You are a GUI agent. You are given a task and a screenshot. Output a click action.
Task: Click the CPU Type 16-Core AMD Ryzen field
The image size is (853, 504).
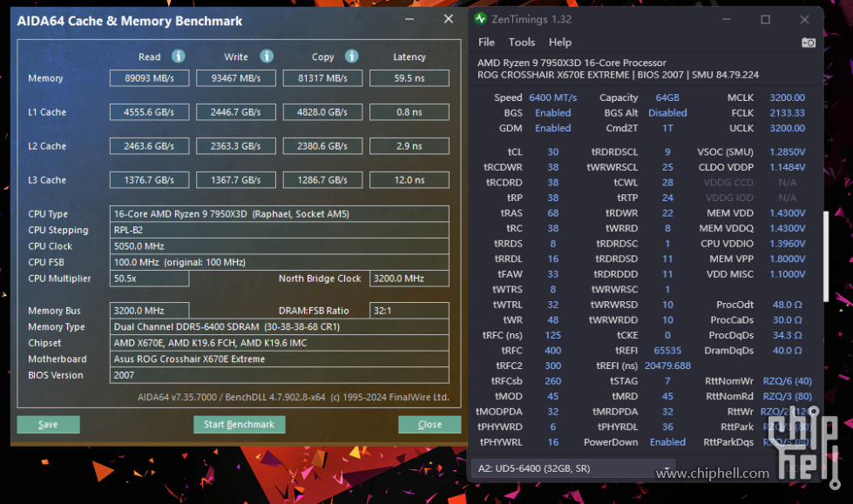[x=280, y=213]
